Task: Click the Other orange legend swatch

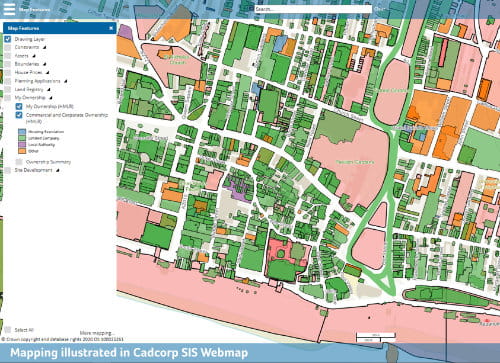Action: coord(22,151)
